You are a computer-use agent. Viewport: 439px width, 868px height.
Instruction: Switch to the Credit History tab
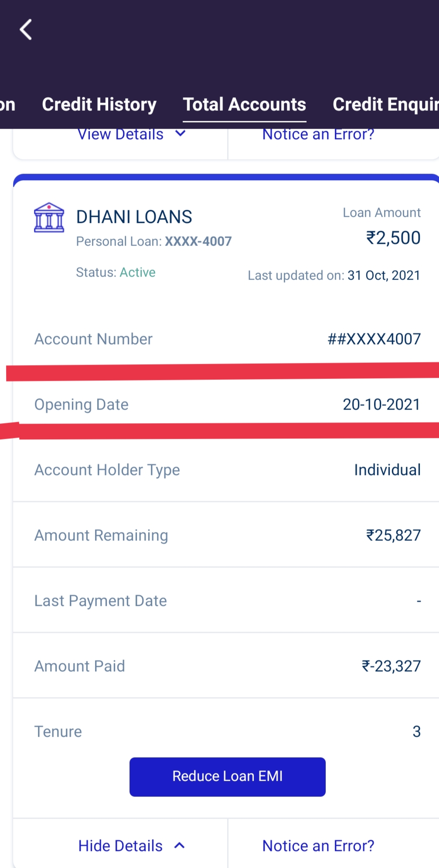(99, 105)
